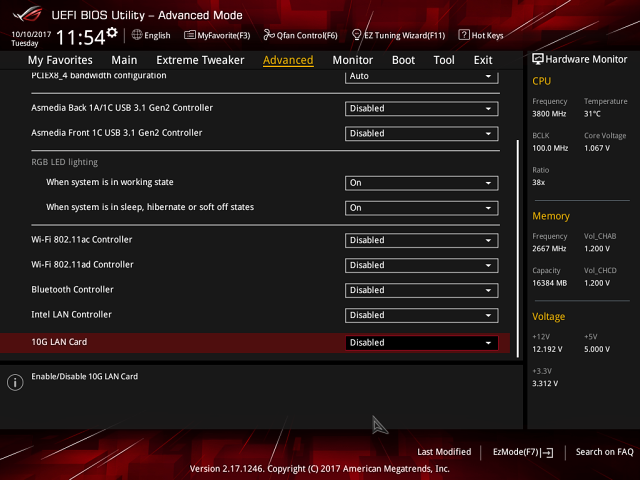Click +3.3V reading 3.312 V
The height and width of the screenshot is (480, 640).
point(545,384)
